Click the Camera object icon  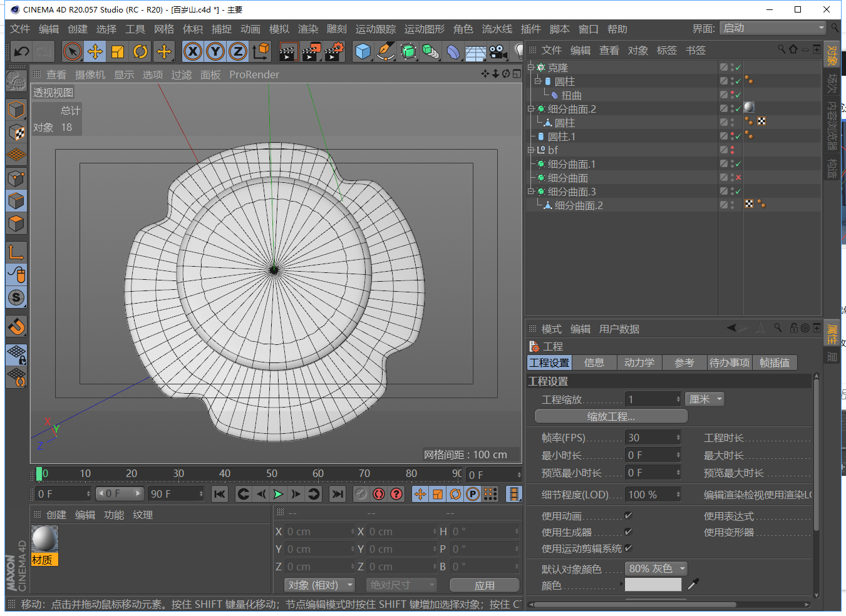point(498,51)
